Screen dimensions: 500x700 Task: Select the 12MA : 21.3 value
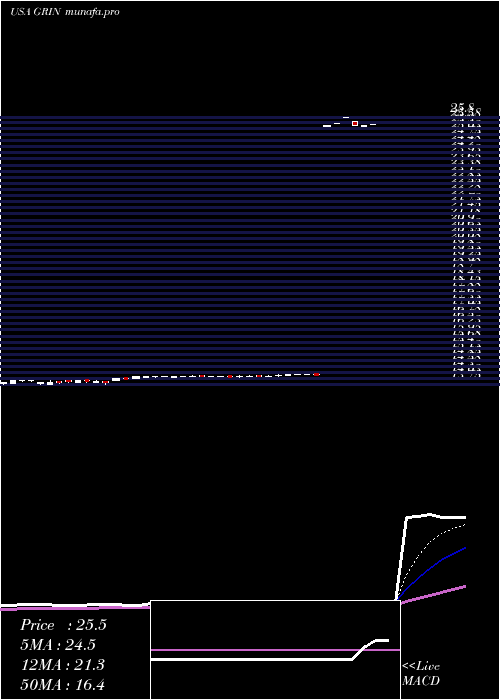point(62,665)
